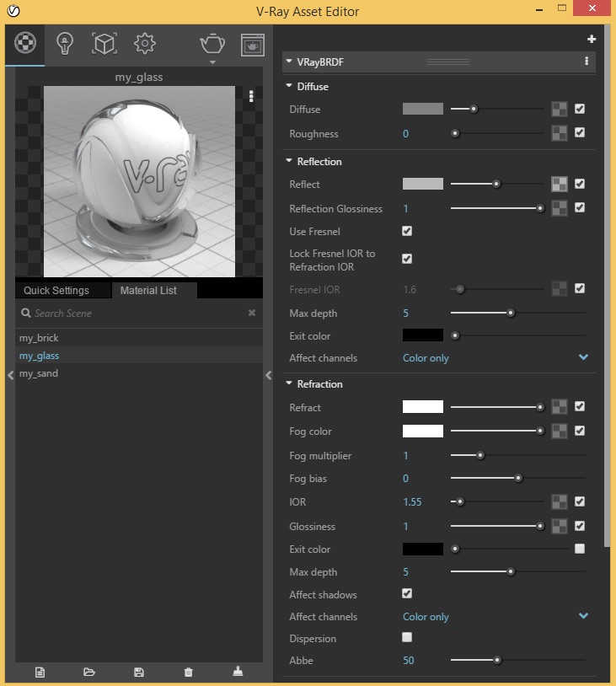
Task: Select the my_sand material
Action: pyautogui.click(x=139, y=373)
